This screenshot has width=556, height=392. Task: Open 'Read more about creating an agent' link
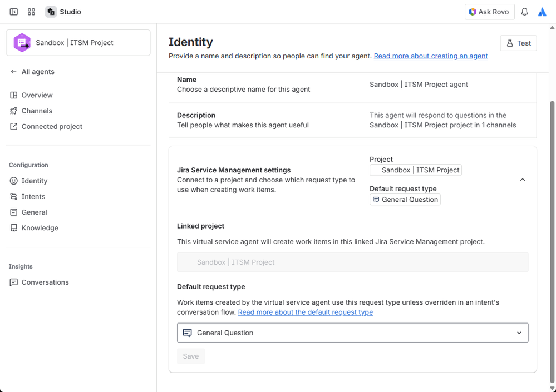point(431,56)
